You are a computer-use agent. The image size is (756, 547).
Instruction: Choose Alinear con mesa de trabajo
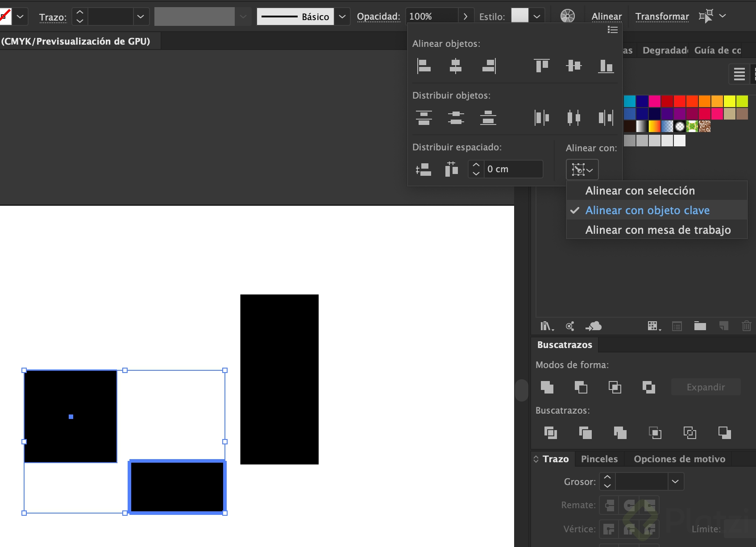point(658,230)
